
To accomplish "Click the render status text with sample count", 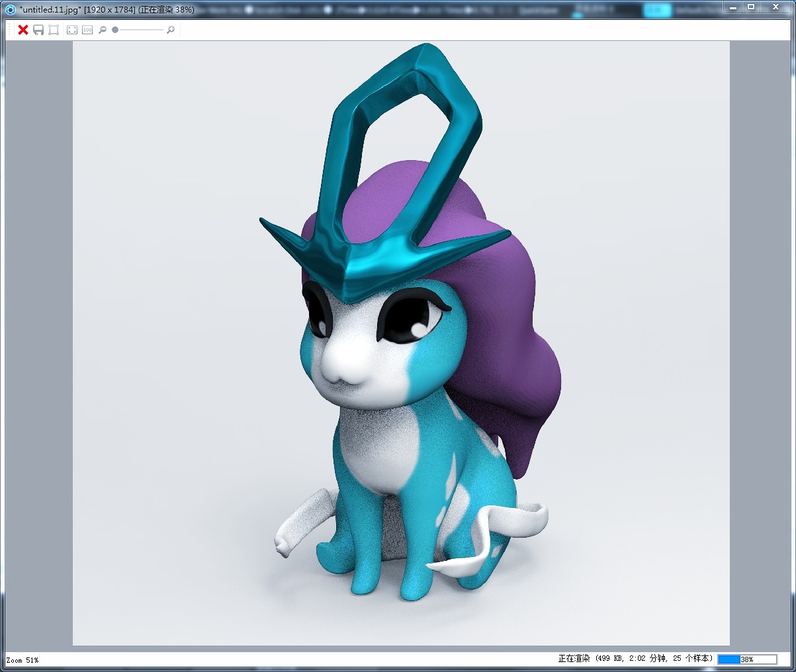I will 635,659.
